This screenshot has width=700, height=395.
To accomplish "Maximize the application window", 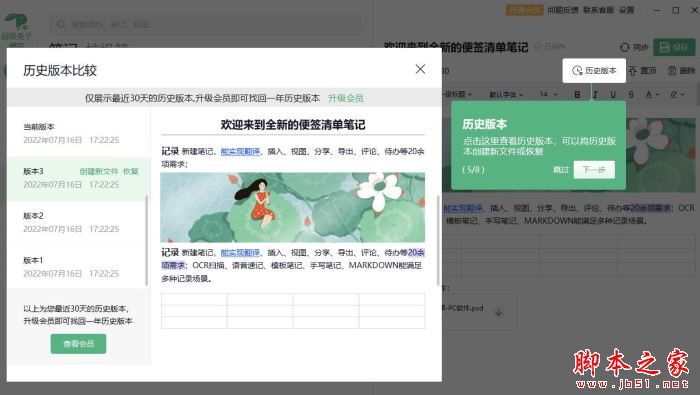I will 676,10.
